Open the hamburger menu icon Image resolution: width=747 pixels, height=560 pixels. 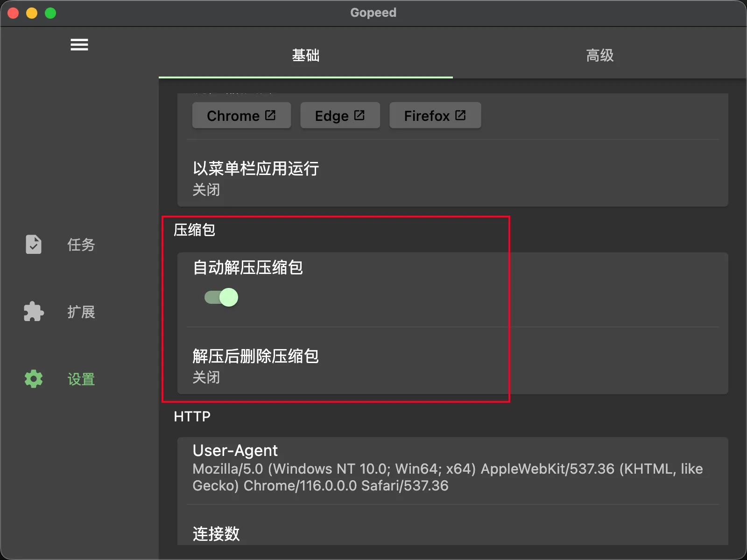pos(79,45)
